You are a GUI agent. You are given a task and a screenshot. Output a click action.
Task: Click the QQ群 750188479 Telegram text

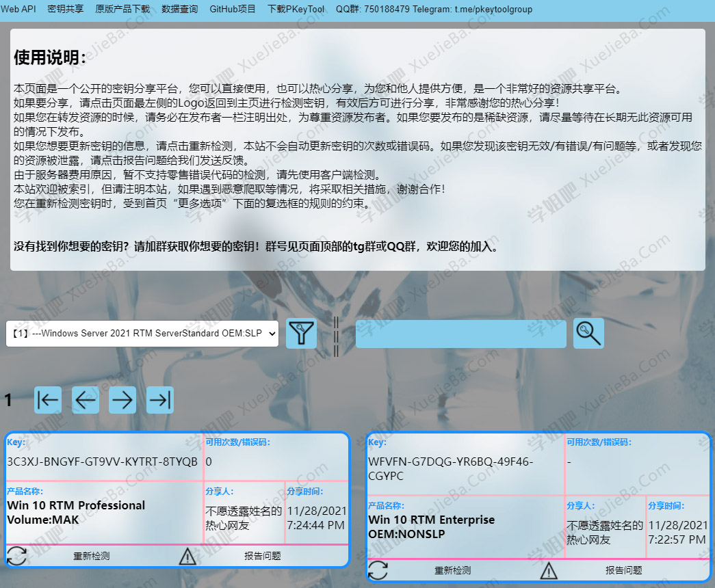coord(434,9)
